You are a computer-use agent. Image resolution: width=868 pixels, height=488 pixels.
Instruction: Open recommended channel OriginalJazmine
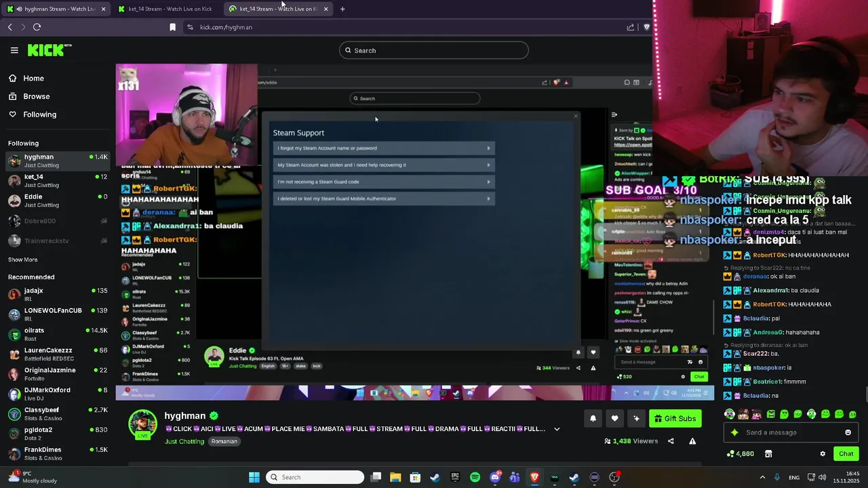[x=58, y=374]
